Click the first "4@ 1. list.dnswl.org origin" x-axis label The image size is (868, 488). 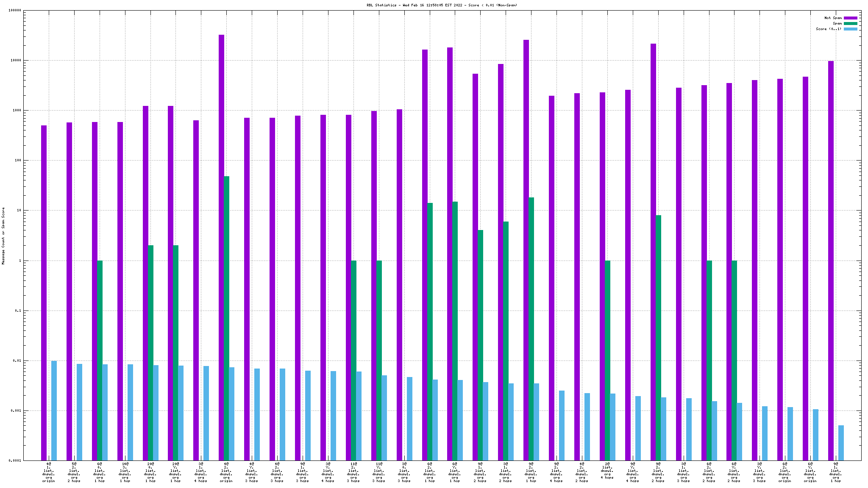click(x=48, y=472)
